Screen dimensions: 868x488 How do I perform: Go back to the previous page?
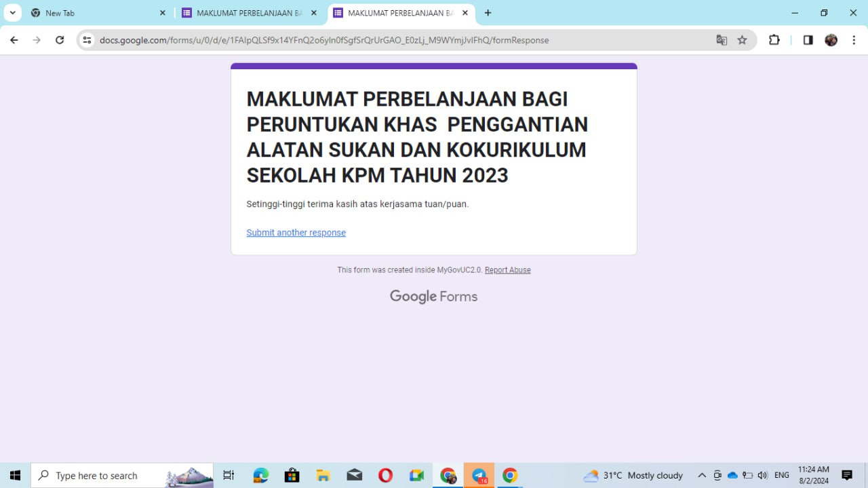tap(14, 40)
